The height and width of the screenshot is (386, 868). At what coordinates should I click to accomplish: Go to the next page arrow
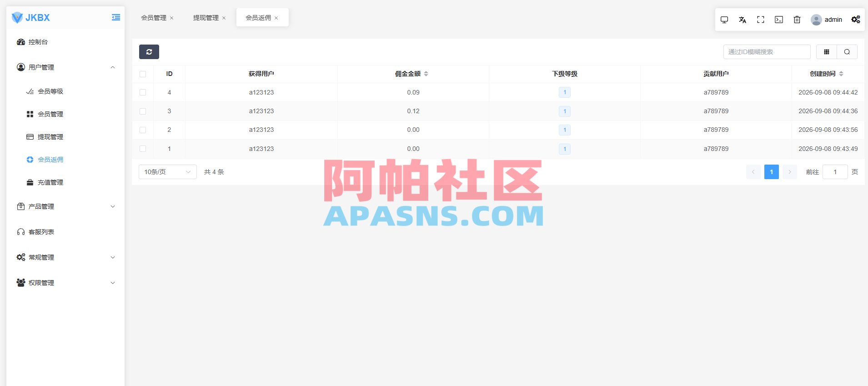click(x=790, y=172)
